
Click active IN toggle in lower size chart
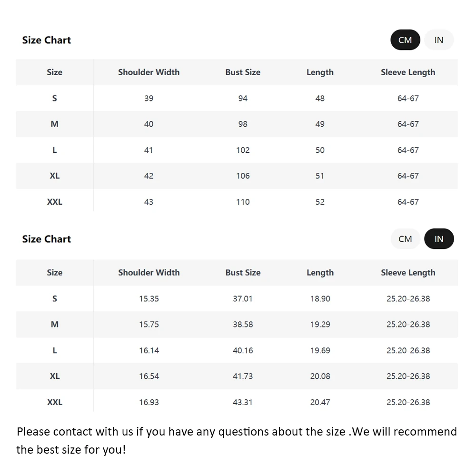[x=439, y=239]
